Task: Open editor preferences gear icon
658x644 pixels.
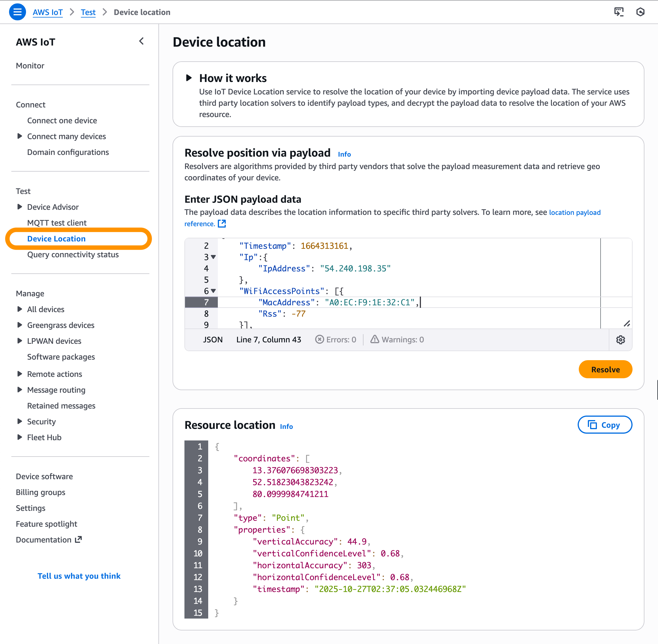Action: tap(620, 340)
